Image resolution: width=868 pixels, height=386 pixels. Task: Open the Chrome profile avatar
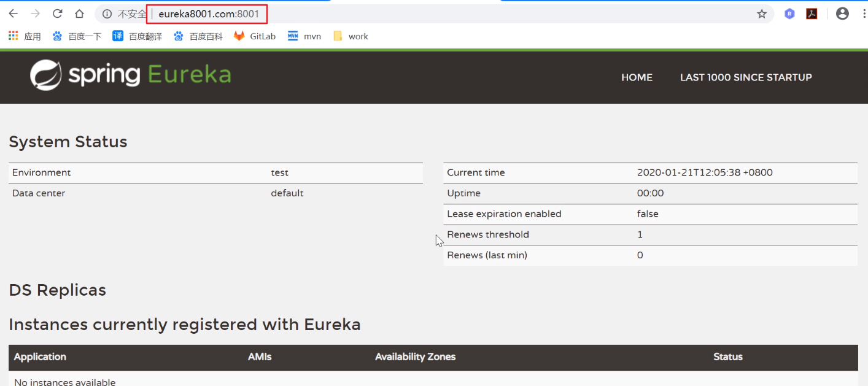coord(842,14)
